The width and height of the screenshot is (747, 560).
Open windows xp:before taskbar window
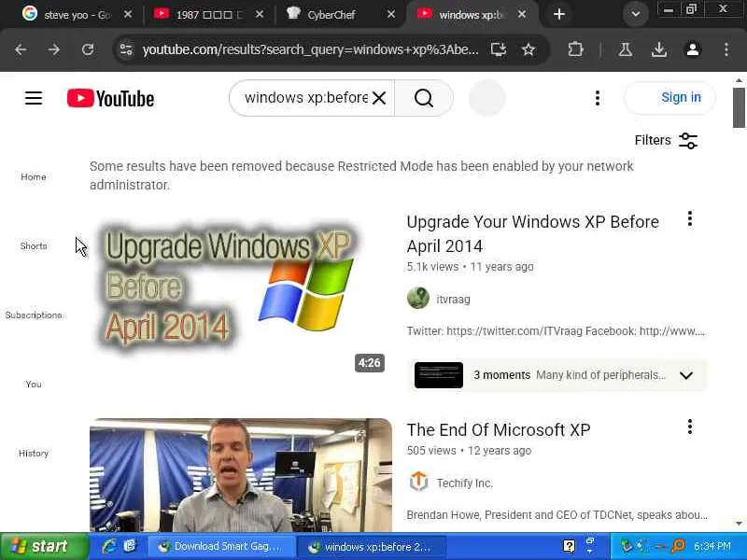(x=371, y=546)
